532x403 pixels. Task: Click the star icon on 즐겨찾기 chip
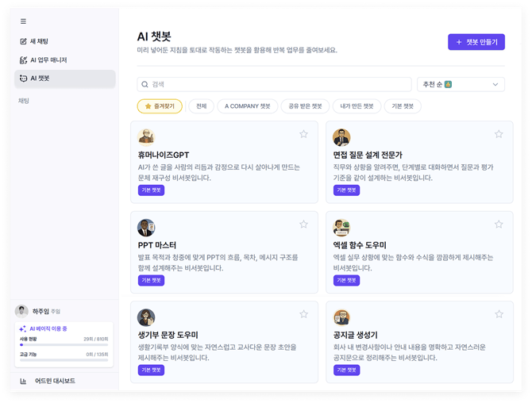148,106
